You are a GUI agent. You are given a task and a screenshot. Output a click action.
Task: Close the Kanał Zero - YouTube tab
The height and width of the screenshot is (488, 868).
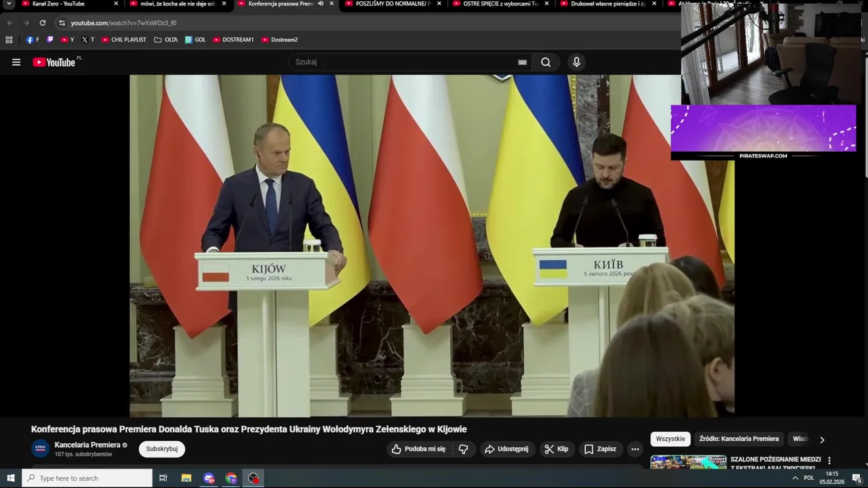pos(116,4)
